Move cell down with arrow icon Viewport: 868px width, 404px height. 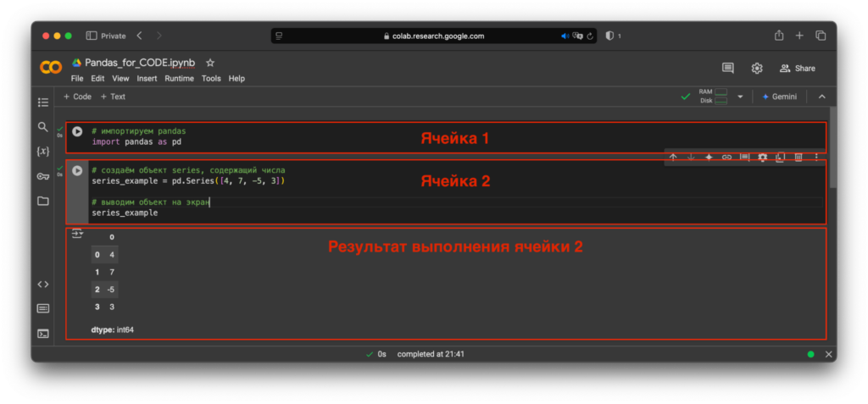pos(691,158)
